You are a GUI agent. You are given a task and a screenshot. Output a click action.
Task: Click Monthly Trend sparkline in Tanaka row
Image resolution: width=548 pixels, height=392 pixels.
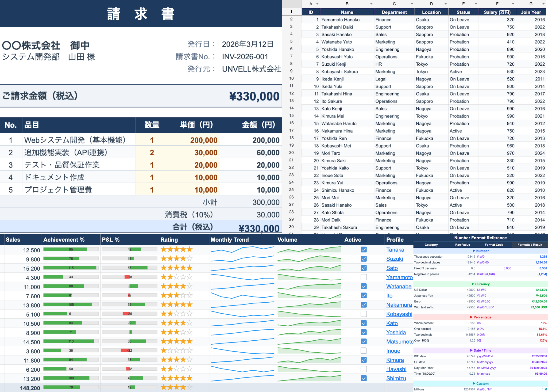(x=242, y=250)
